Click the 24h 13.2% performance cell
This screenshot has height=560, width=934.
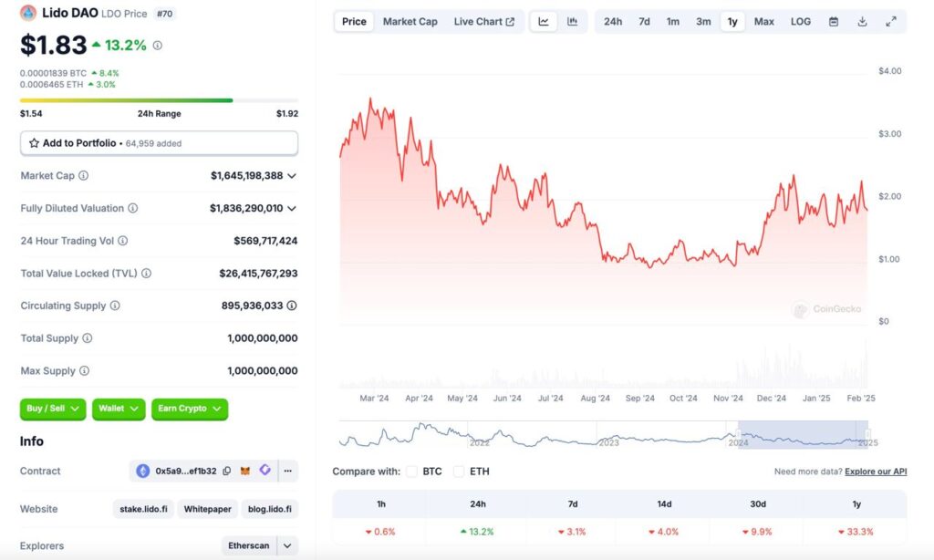[x=477, y=532]
